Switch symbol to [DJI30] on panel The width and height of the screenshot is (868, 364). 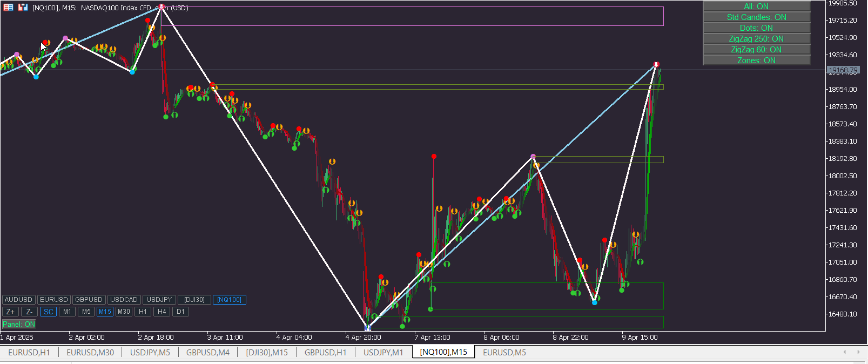[194, 300]
